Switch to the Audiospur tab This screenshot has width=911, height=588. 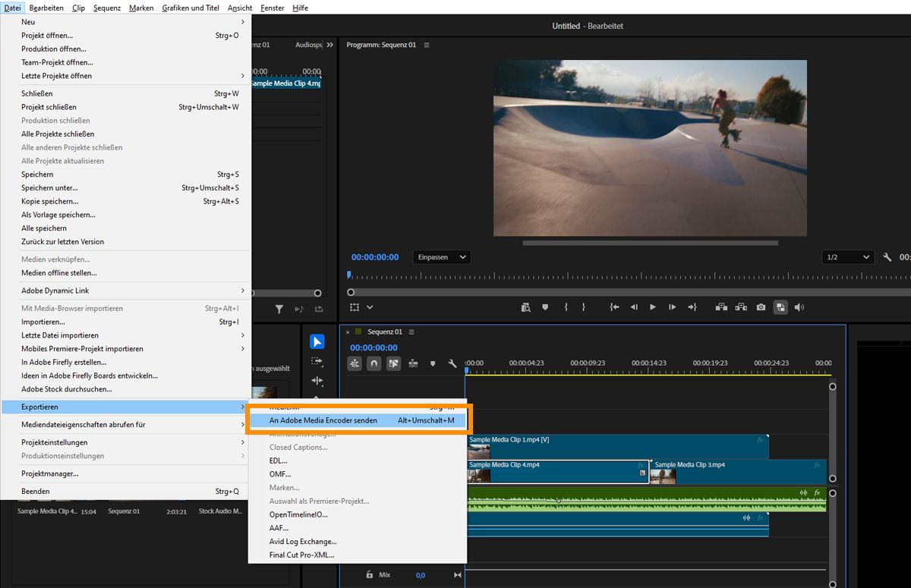[310, 46]
